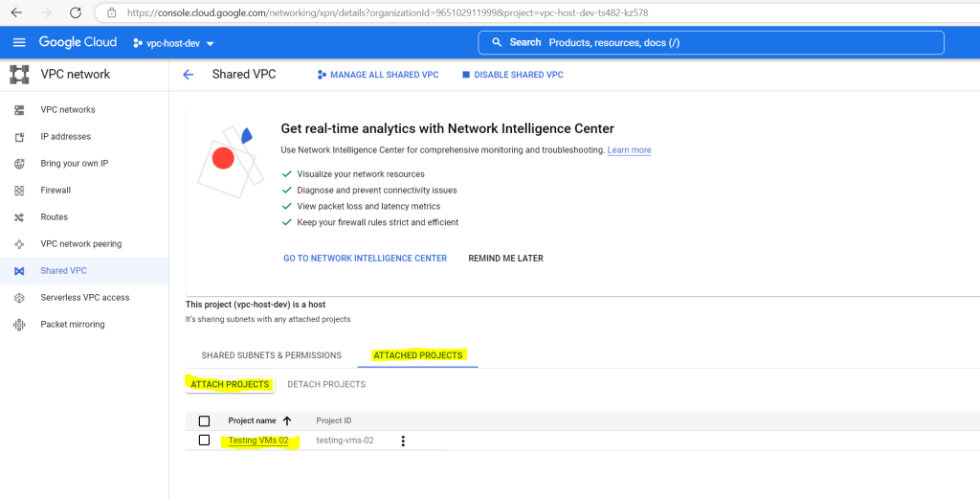The height and width of the screenshot is (499, 980).
Task: Open the Routes page
Action: pos(54,217)
